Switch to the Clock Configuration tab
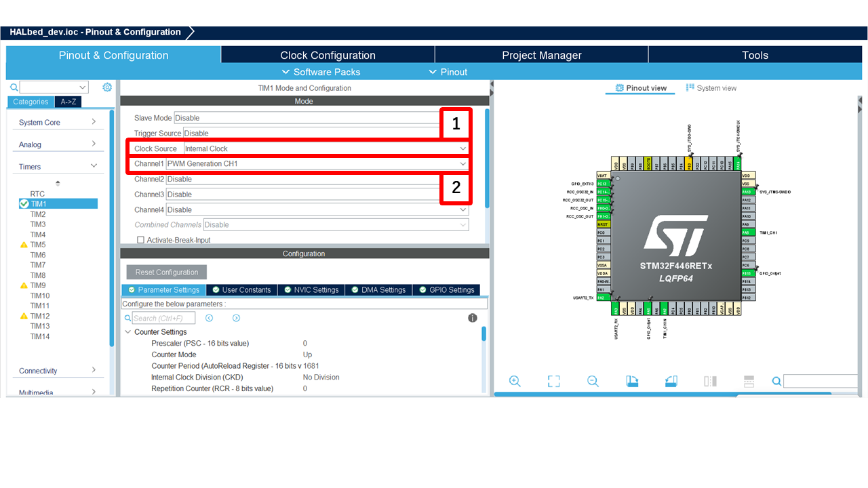This screenshot has width=868, height=488. click(x=328, y=56)
